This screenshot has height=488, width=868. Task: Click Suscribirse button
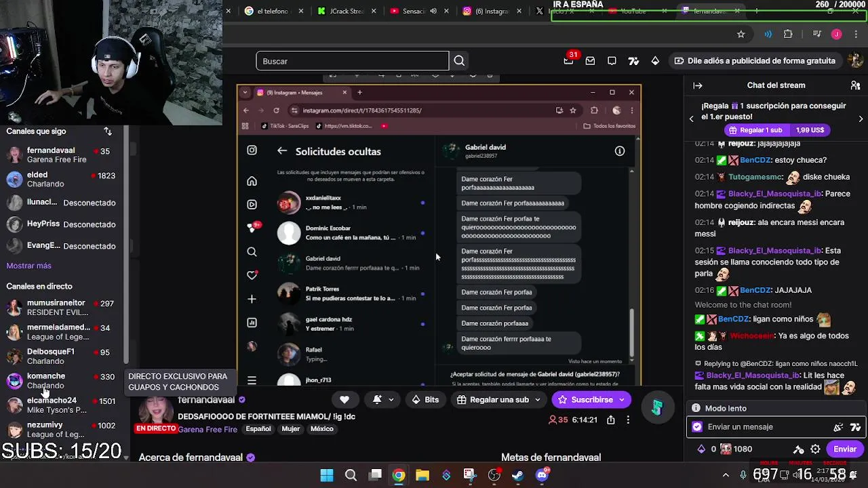[591, 400]
